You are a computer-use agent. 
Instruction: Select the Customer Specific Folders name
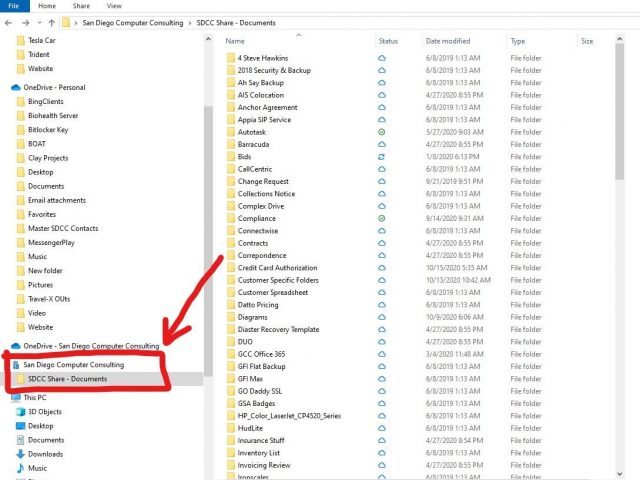pos(278,280)
